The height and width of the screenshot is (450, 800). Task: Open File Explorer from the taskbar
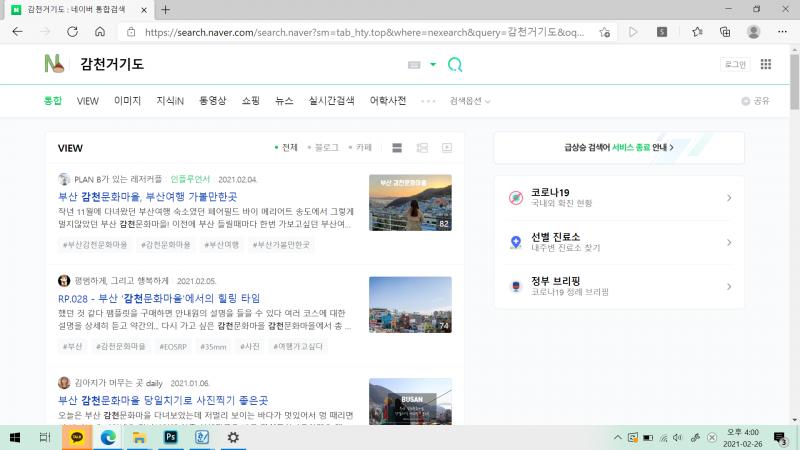pyautogui.click(x=139, y=437)
